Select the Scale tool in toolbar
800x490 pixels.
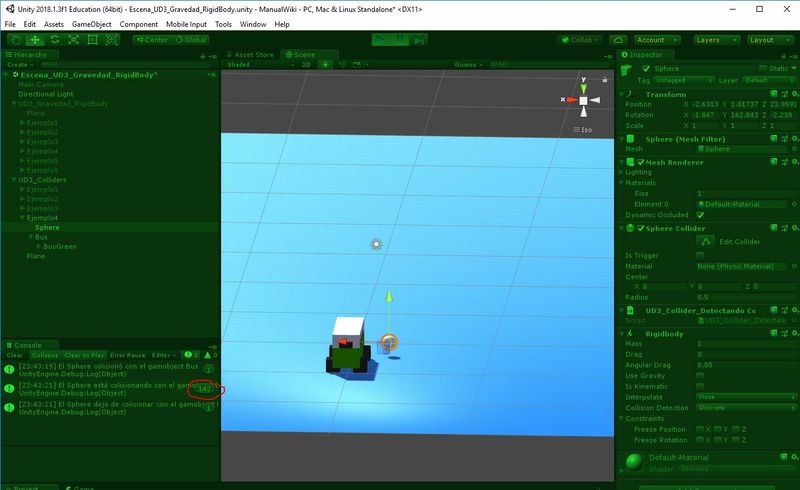pyautogui.click(x=73, y=40)
